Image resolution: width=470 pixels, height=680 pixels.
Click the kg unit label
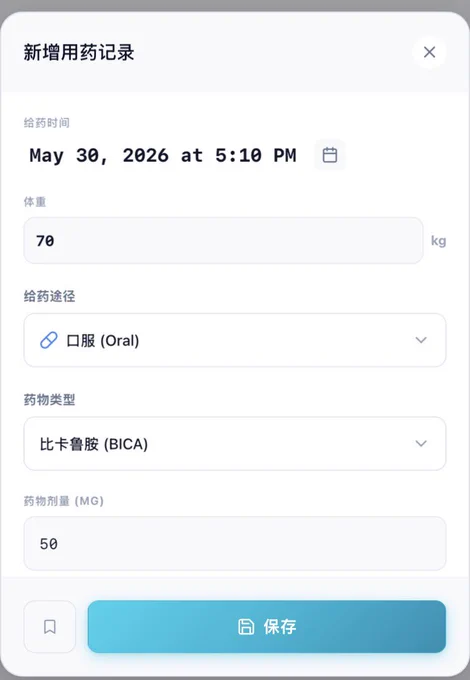click(438, 241)
